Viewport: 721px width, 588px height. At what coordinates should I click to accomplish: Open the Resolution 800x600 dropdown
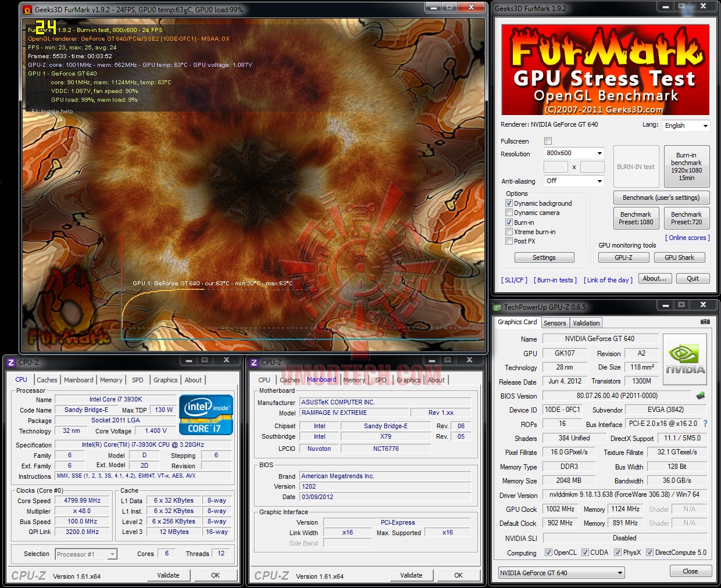pyautogui.click(x=574, y=153)
